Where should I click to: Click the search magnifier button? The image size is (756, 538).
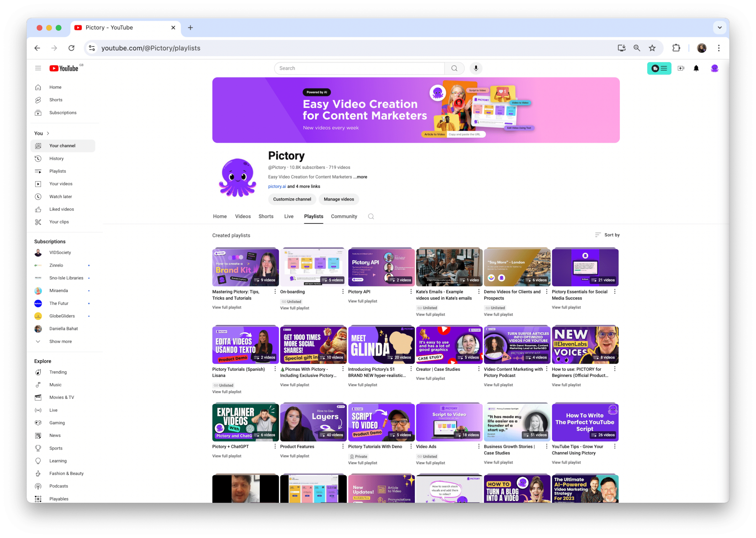(x=454, y=68)
